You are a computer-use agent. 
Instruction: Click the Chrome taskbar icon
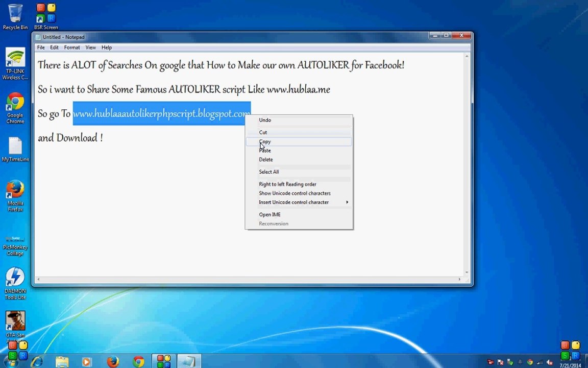138,362
